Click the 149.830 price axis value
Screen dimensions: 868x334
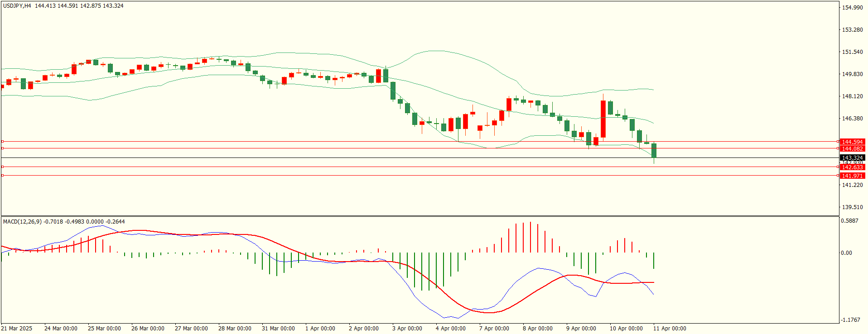pos(852,74)
